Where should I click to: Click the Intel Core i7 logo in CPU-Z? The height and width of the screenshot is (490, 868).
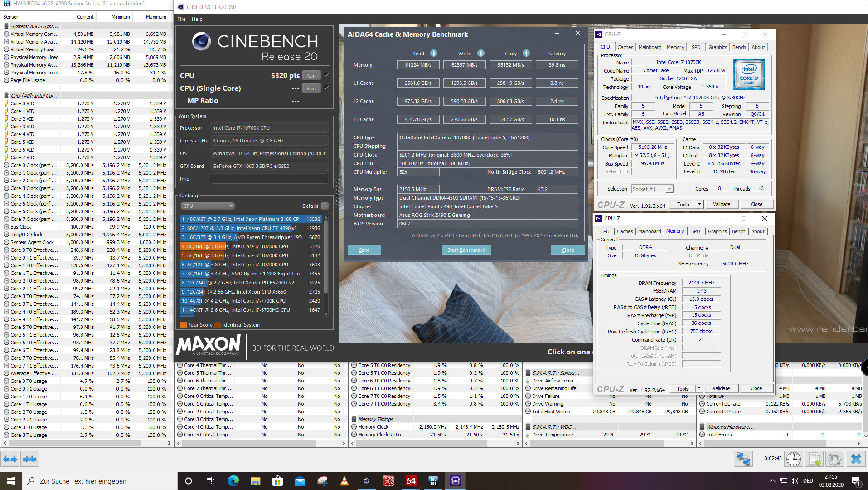tap(749, 74)
